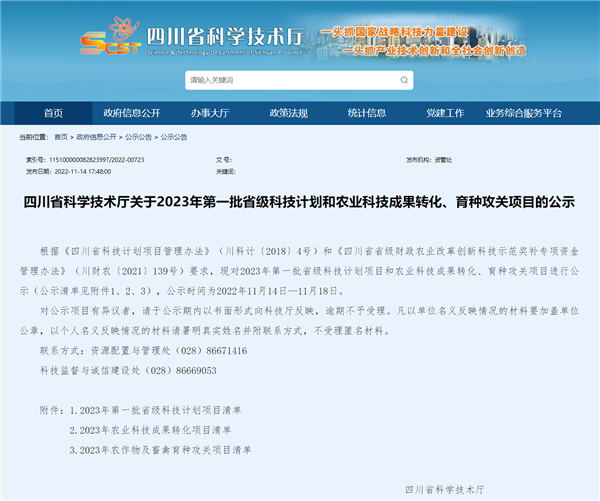
Task: Click the first 公示公告 breadcrumb link
Action: pos(139,137)
